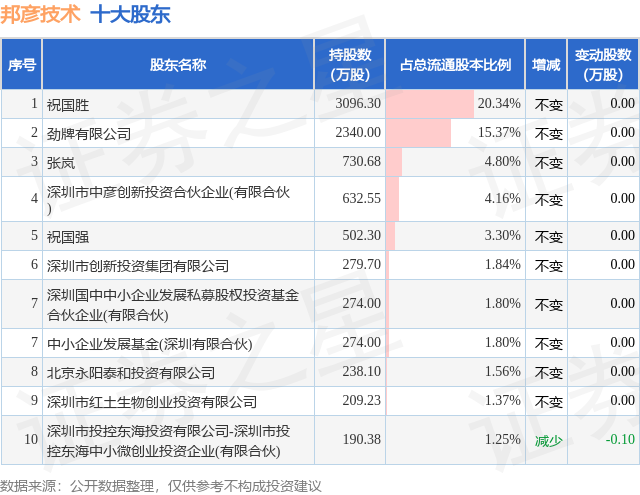This screenshot has width=640, height=495.
Task: Click shareholder name 祝国强
Action: click(x=68, y=237)
